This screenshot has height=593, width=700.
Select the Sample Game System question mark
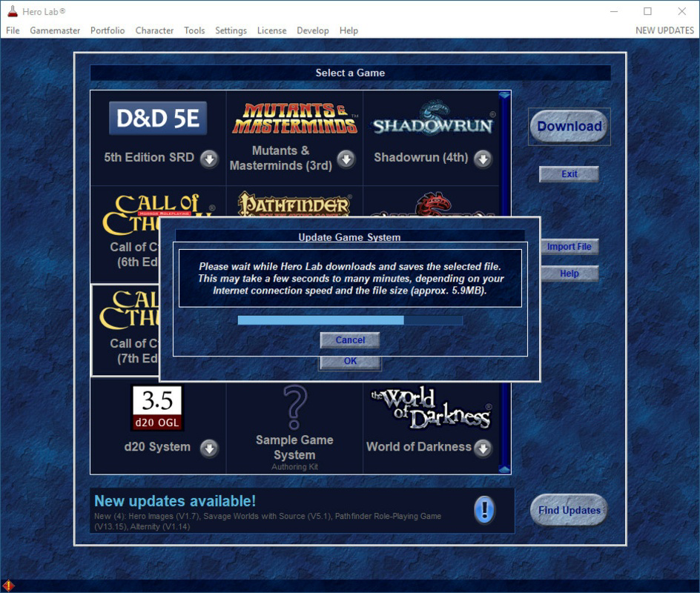coord(294,407)
